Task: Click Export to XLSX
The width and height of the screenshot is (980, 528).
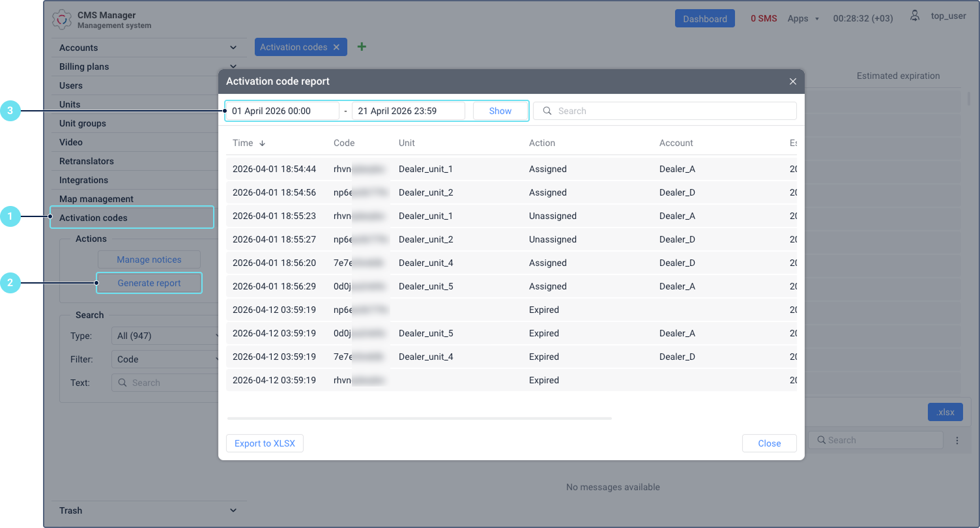Action: click(265, 443)
